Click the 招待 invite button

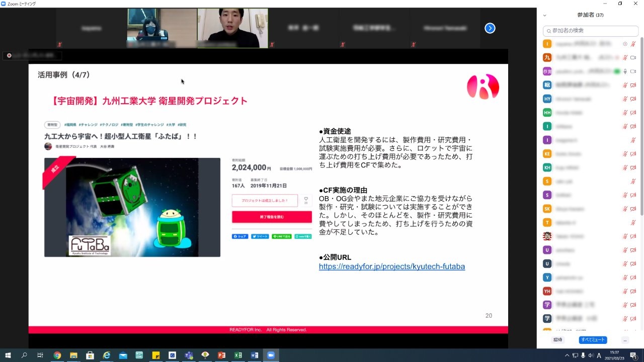click(x=558, y=340)
